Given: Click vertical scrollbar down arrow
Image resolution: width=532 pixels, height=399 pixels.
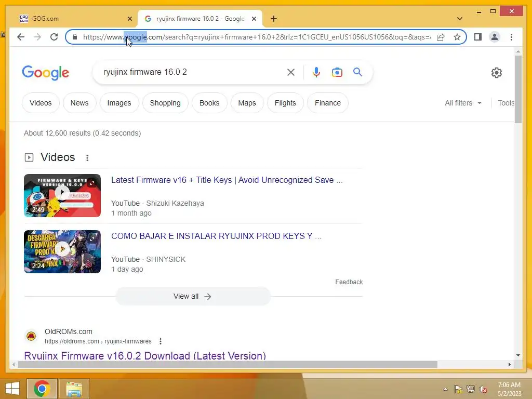Looking at the screenshot, I should [x=518, y=355].
